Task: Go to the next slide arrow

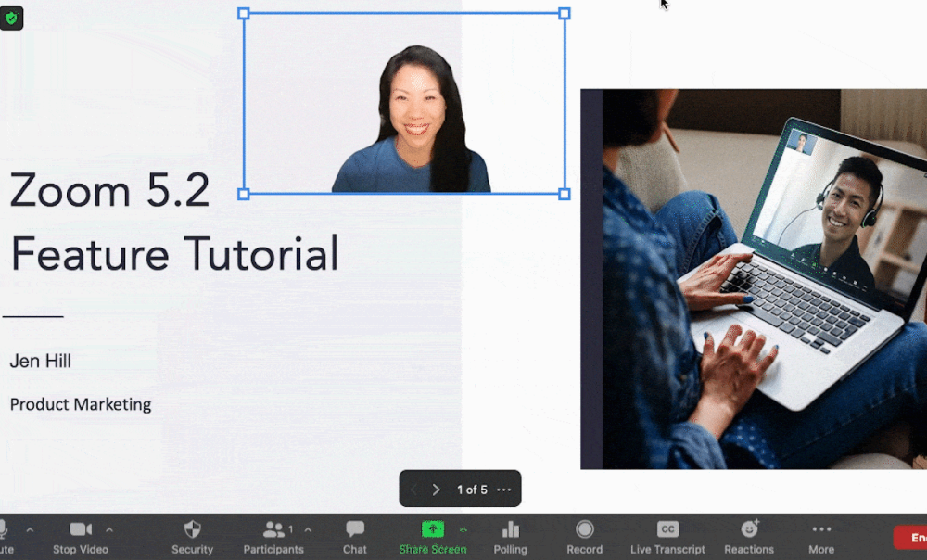Action: coord(436,490)
